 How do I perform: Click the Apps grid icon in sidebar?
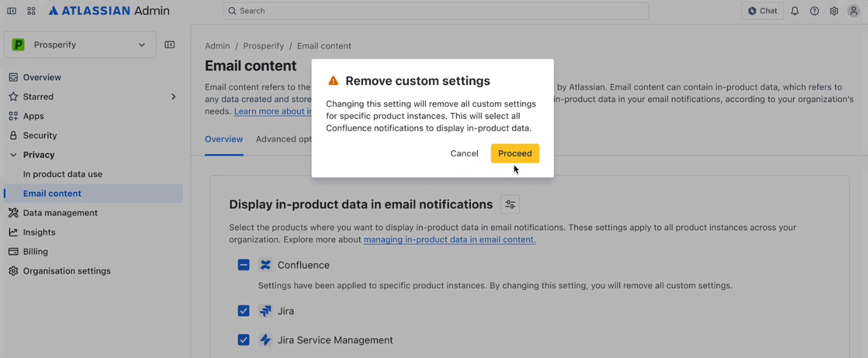tap(13, 116)
